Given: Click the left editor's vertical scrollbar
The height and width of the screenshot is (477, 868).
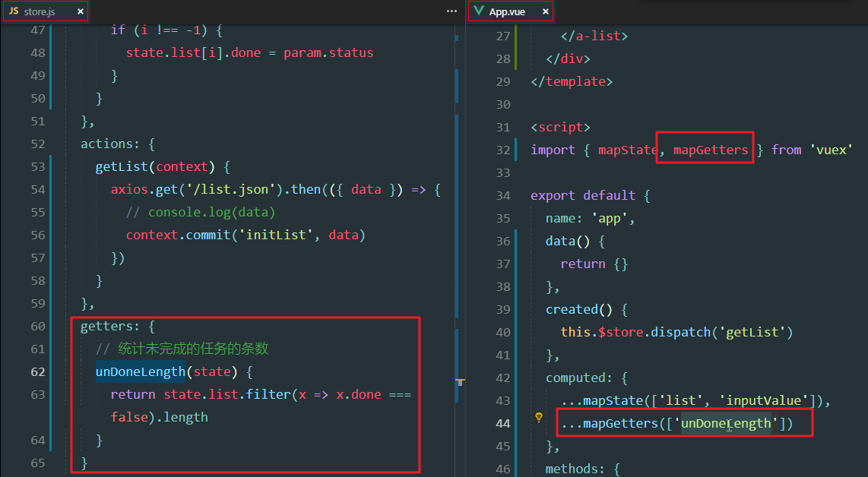Looking at the screenshot, I should (x=457, y=228).
